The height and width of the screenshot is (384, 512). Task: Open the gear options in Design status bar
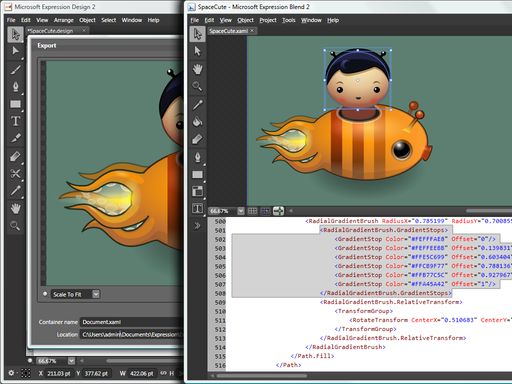click(x=11, y=373)
